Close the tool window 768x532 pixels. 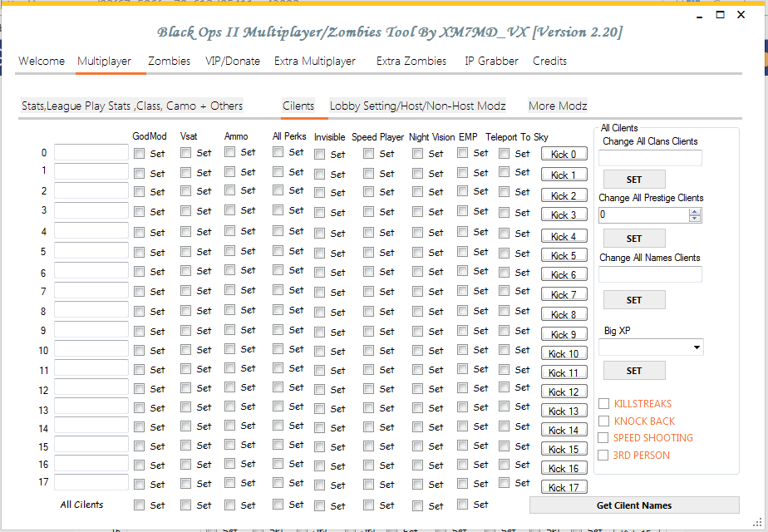click(741, 15)
